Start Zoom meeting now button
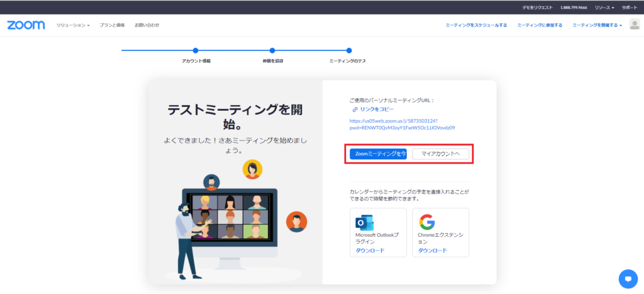Image resolution: width=644 pixels, height=294 pixels. (x=378, y=154)
